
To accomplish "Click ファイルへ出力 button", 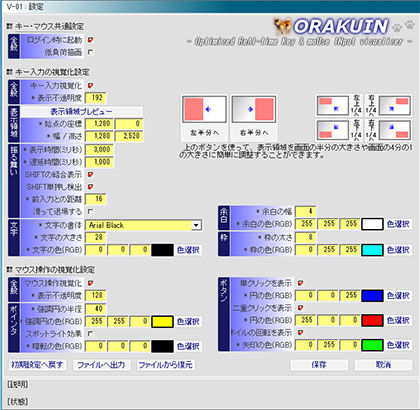I will point(101,365).
